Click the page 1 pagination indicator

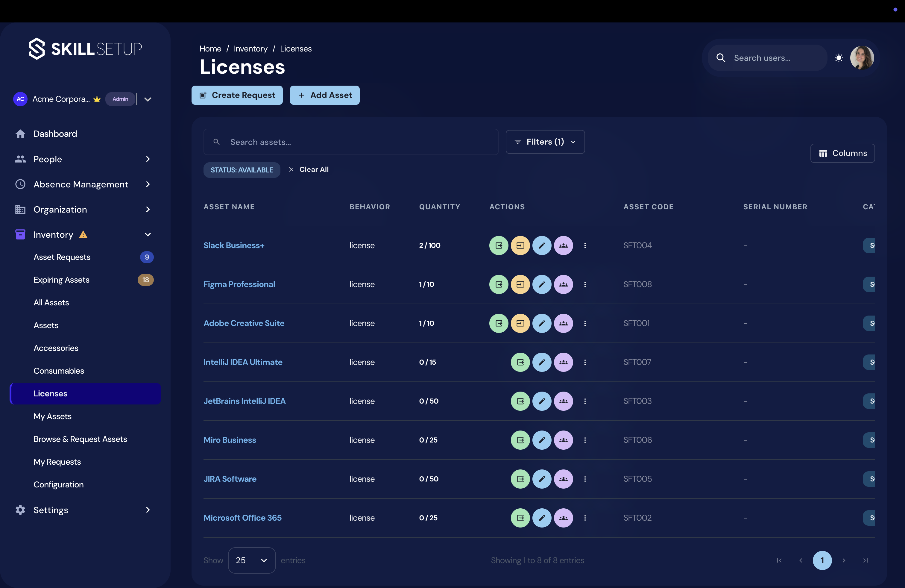click(x=822, y=560)
